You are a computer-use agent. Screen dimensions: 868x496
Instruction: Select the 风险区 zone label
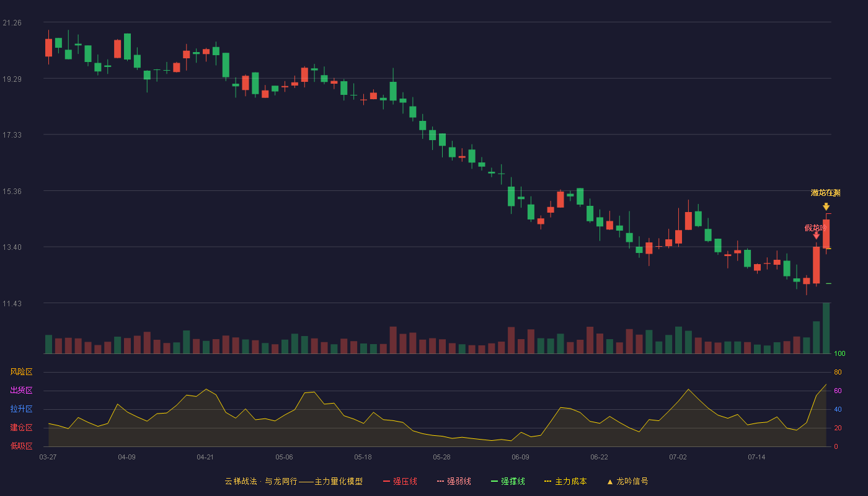21,372
